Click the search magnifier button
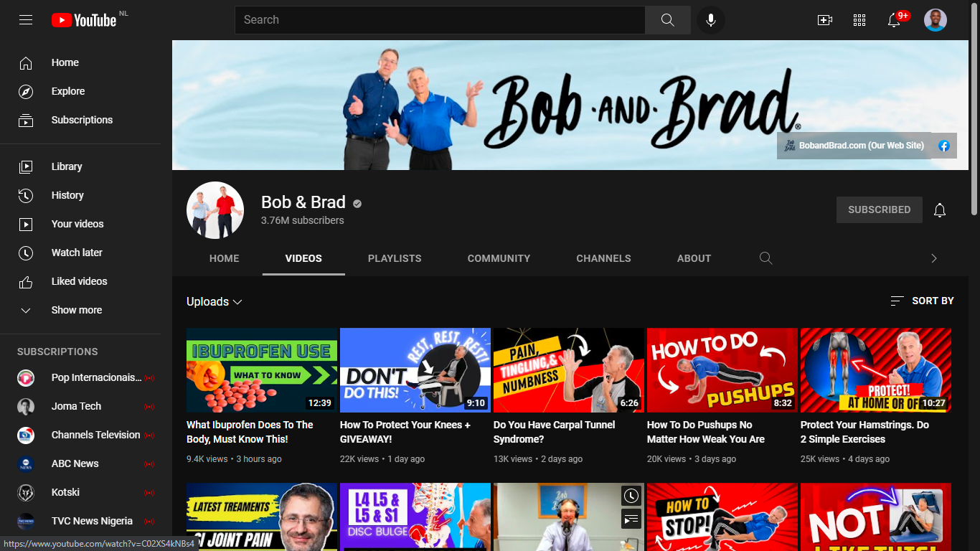Screen dimensions: 980x551 click(x=668, y=20)
